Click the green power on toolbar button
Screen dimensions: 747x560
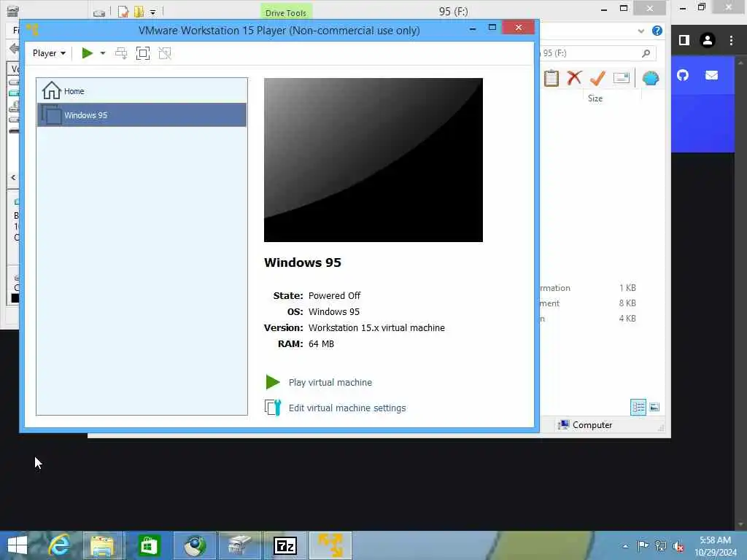87,53
